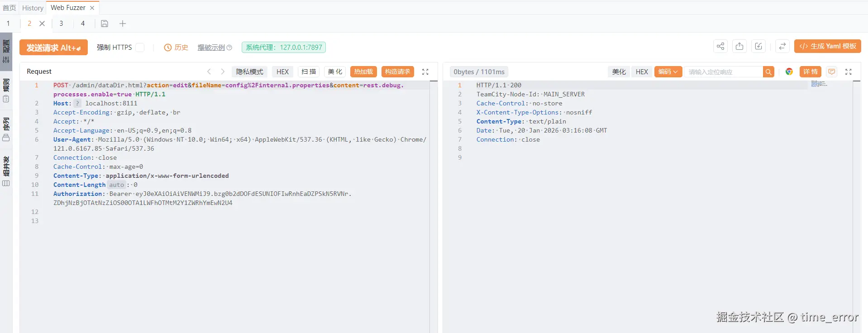
Task: Click 美化 beautify in response panel
Action: pyautogui.click(x=619, y=71)
